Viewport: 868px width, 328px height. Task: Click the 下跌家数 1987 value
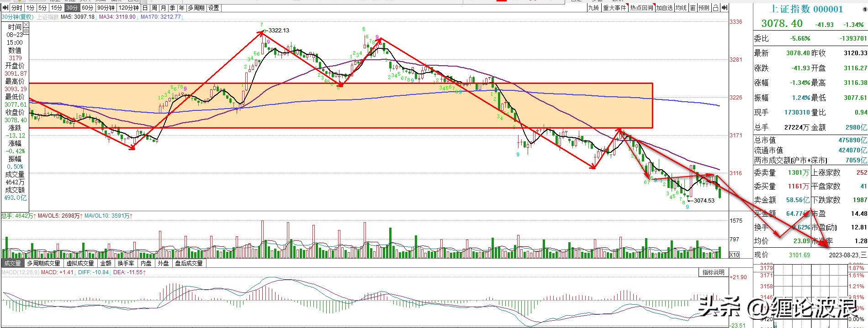pyautogui.click(x=860, y=200)
